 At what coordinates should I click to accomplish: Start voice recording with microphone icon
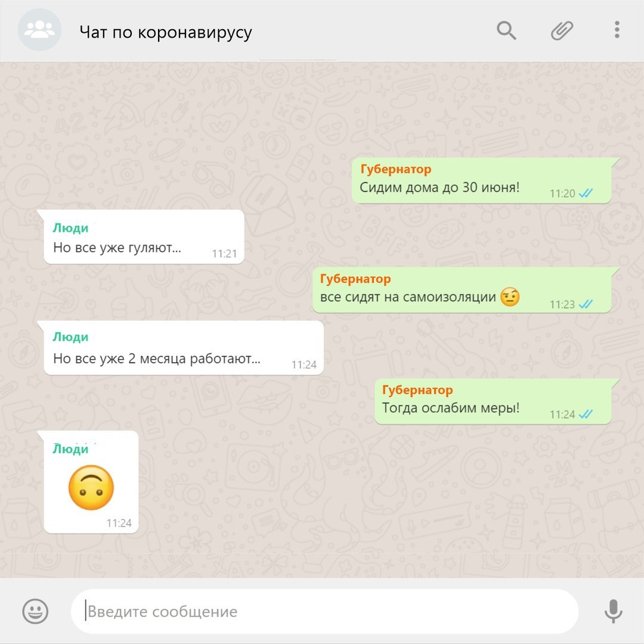tap(613, 611)
